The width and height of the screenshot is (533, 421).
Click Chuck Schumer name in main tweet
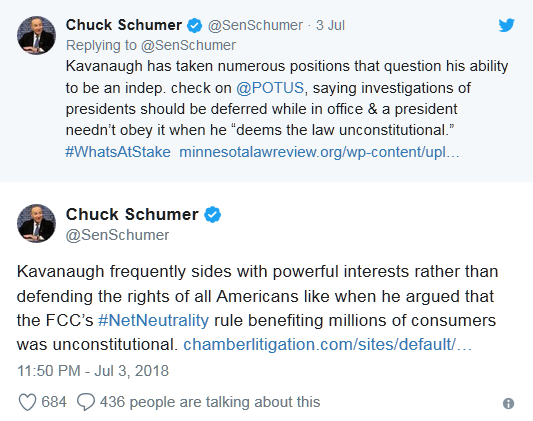click(x=132, y=215)
